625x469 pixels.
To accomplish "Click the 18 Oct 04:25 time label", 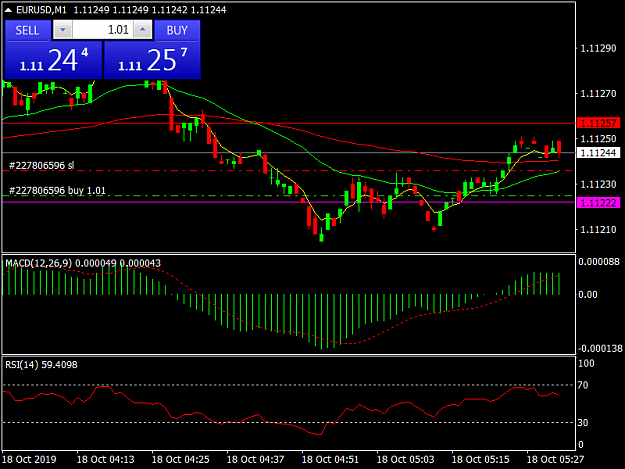I will click(181, 459).
